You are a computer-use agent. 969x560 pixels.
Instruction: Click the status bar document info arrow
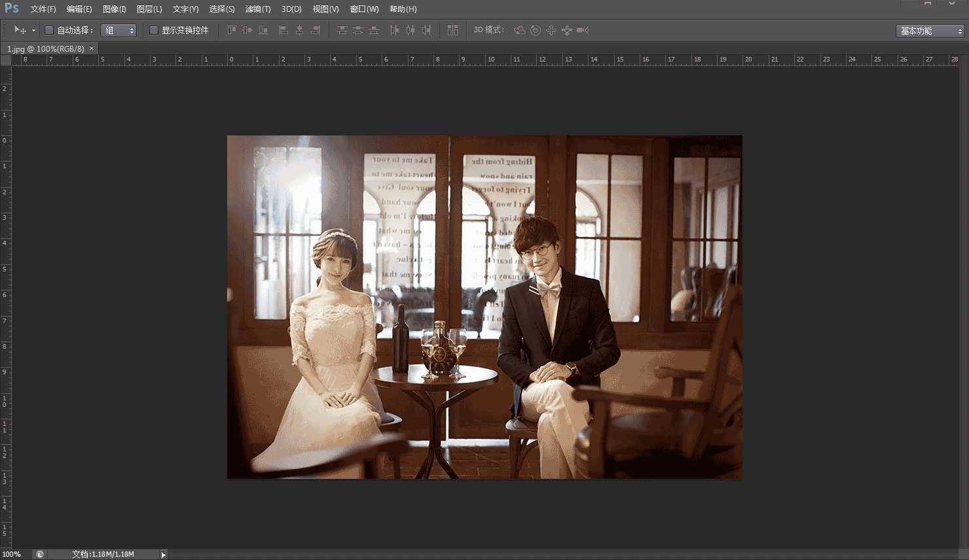(162, 553)
